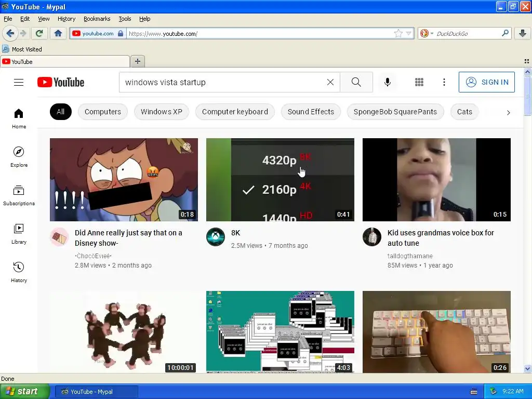Play the 0:41 resolution menu thumbnail

pyautogui.click(x=280, y=179)
